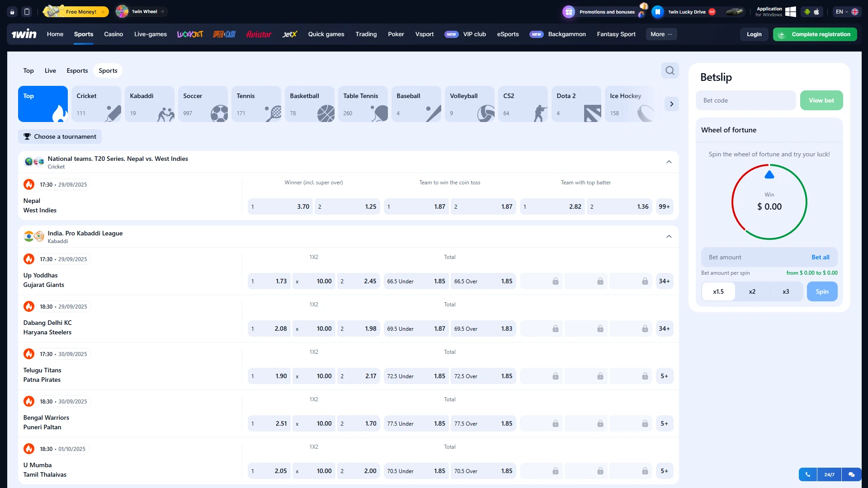868x488 pixels.
Task: Expand 5+ markets for Telugu Titans match
Action: pyautogui.click(x=664, y=376)
